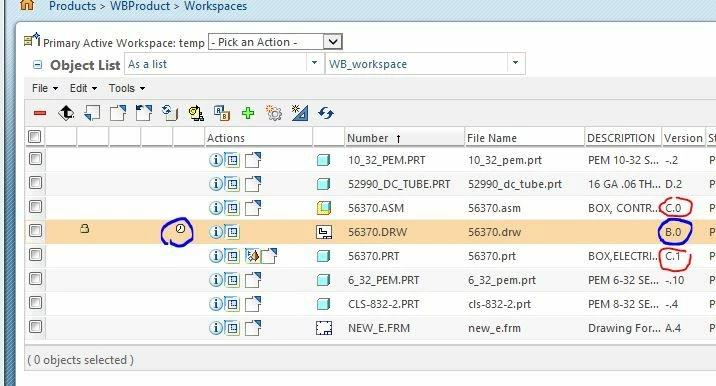Click the Version column header
Image resolution: width=716 pixels, height=386 pixels.
click(x=683, y=137)
